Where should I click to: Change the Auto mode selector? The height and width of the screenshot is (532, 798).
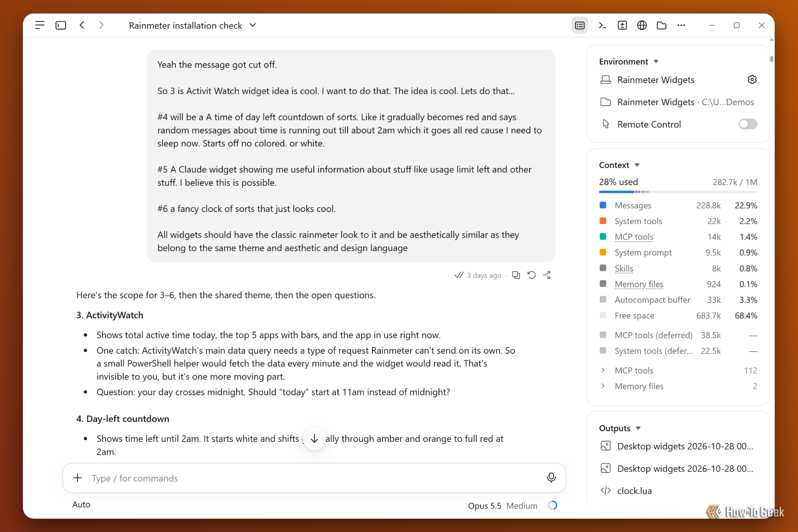[81, 505]
